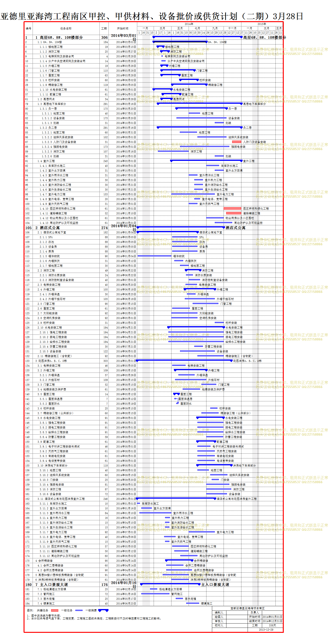The height and width of the screenshot is (644, 328).
Task: Click the blue 一般任务 legend swatch
Action: point(79,610)
